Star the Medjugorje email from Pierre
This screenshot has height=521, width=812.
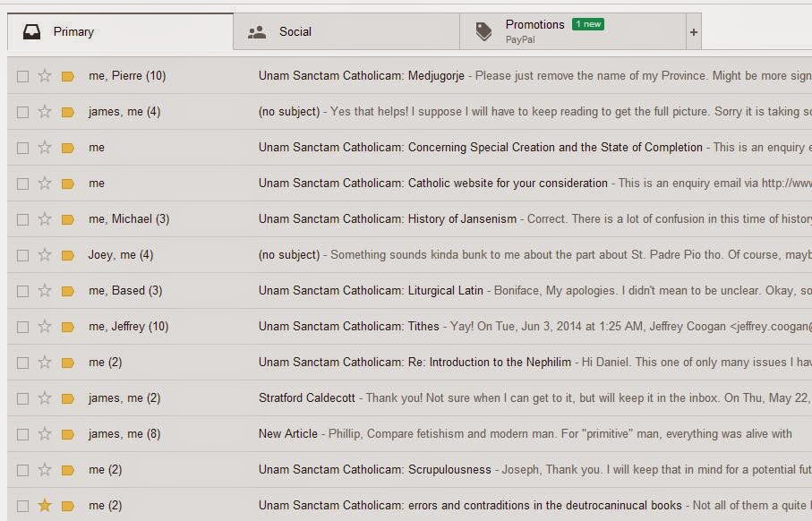[45, 76]
